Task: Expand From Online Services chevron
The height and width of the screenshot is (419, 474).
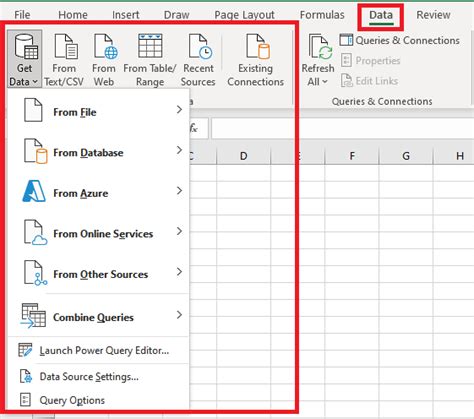Action: click(x=179, y=231)
